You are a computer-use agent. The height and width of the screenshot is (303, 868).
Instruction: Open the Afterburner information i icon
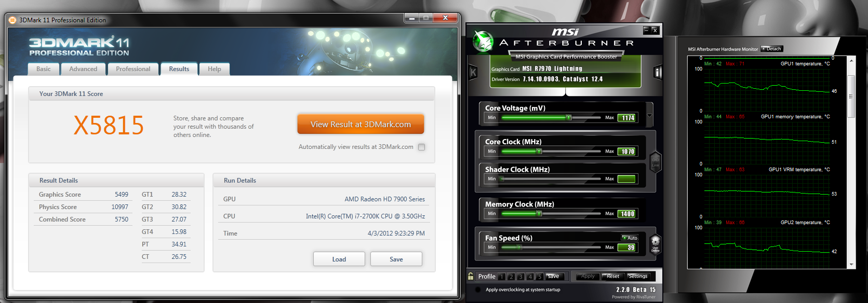pos(658,73)
